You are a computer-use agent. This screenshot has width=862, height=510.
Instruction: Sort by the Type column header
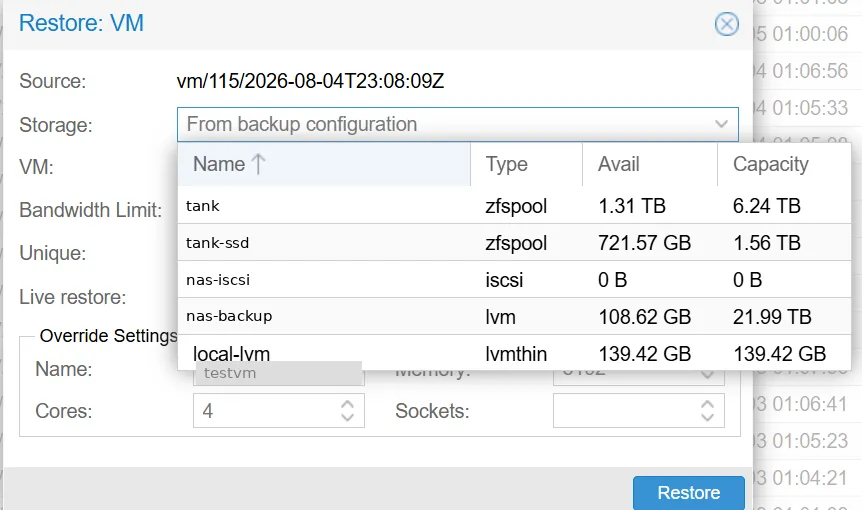pos(526,164)
